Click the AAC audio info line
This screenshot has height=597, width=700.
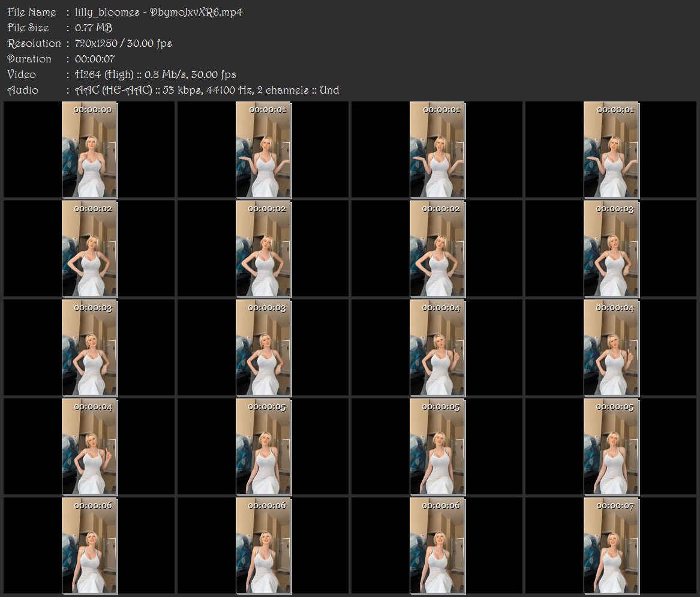[x=207, y=90]
